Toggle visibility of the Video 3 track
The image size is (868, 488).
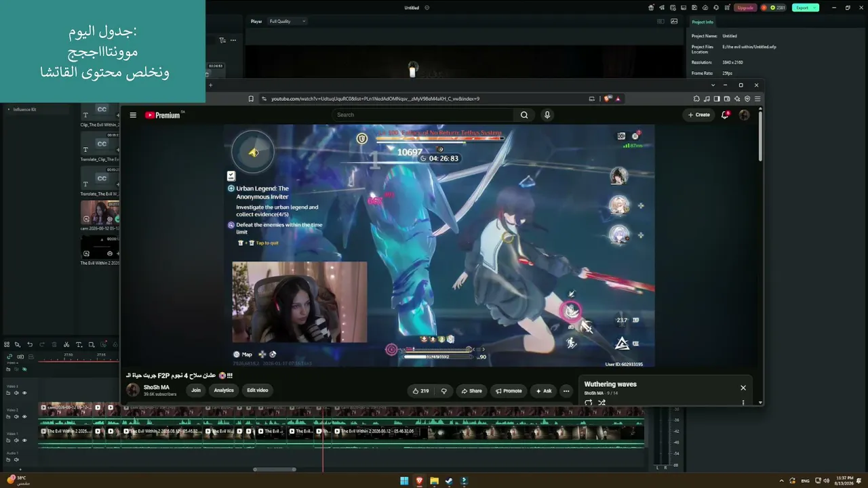point(24,393)
